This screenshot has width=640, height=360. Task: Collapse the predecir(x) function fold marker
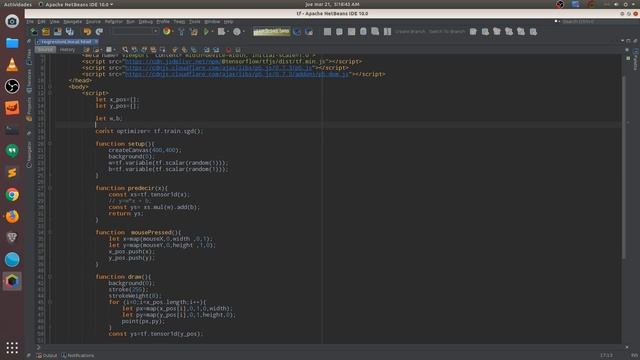[x=50, y=188]
